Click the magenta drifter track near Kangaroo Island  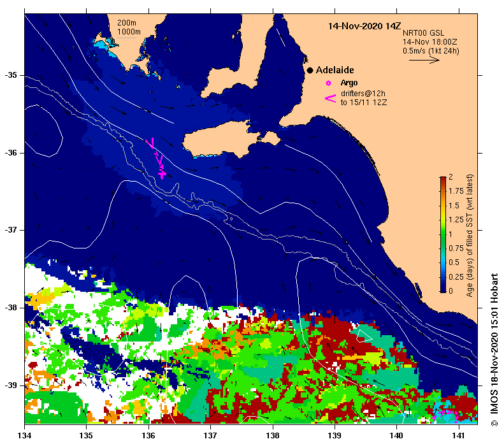point(157,159)
